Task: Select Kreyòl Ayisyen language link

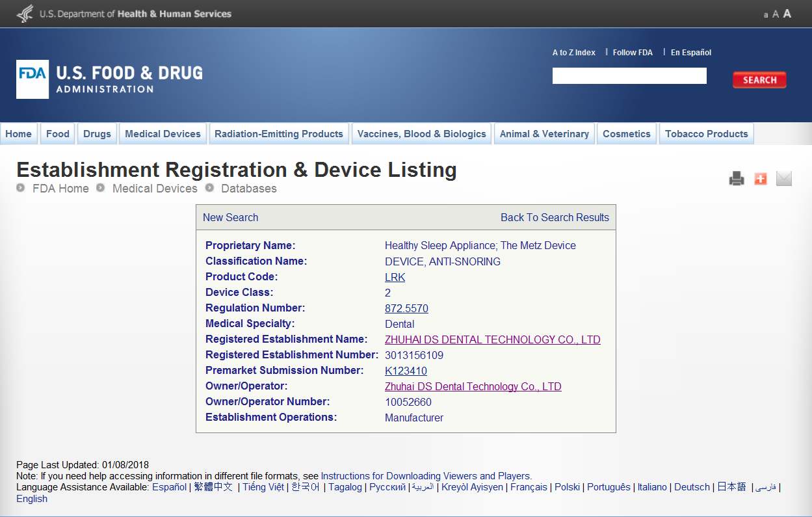Action: coord(472,487)
